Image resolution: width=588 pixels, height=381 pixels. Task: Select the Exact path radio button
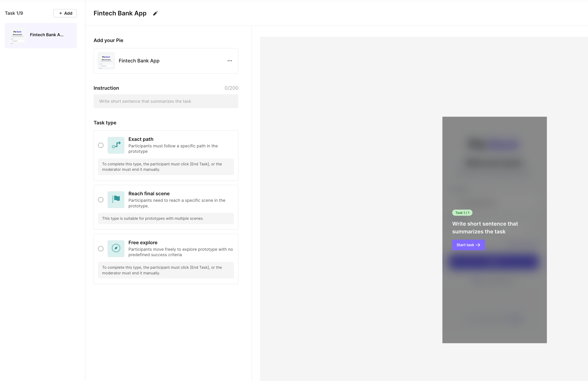(101, 145)
